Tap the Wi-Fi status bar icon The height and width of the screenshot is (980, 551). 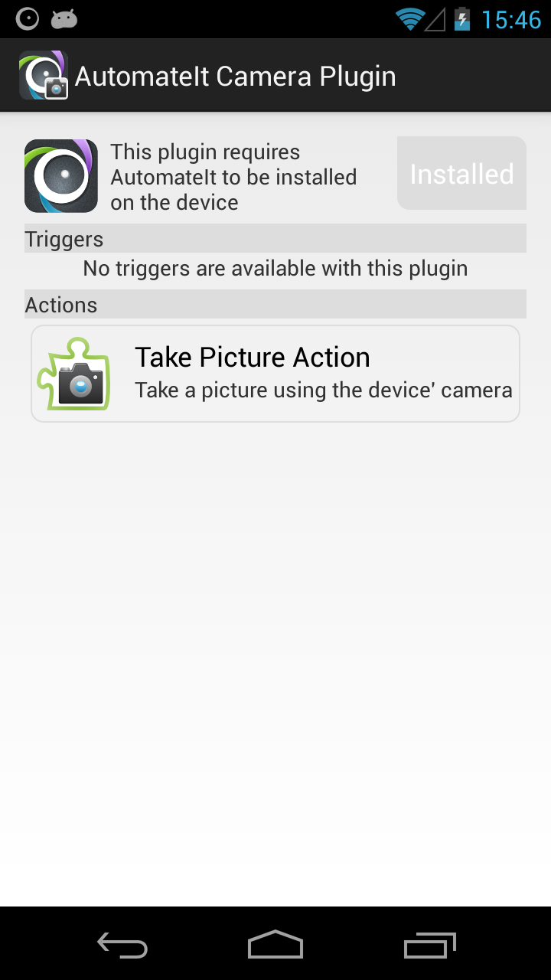409,19
